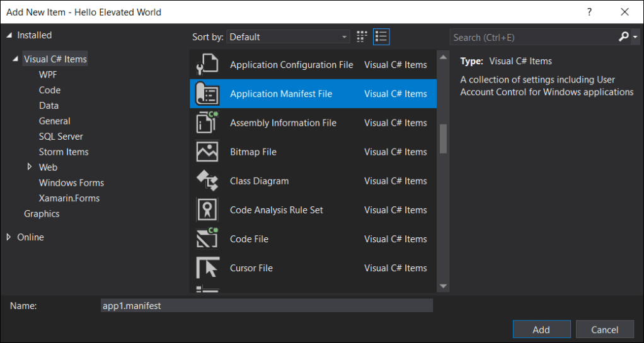The height and width of the screenshot is (343, 644).
Task: Select the Visual C# Items category
Action: (55, 59)
